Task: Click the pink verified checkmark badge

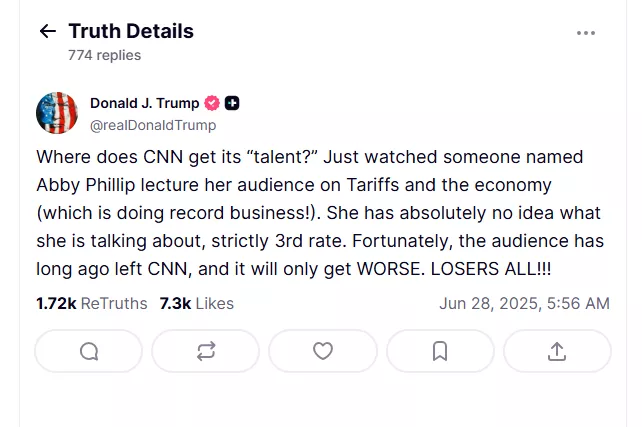Action: 212,103
